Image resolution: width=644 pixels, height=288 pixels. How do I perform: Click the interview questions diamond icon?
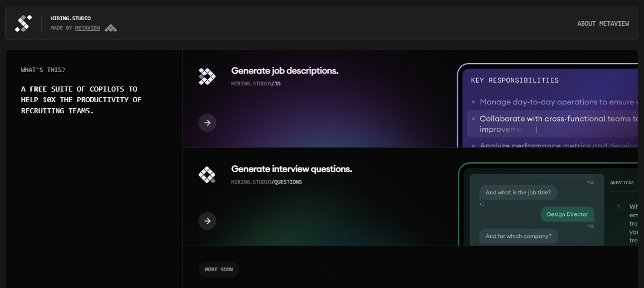point(207,175)
